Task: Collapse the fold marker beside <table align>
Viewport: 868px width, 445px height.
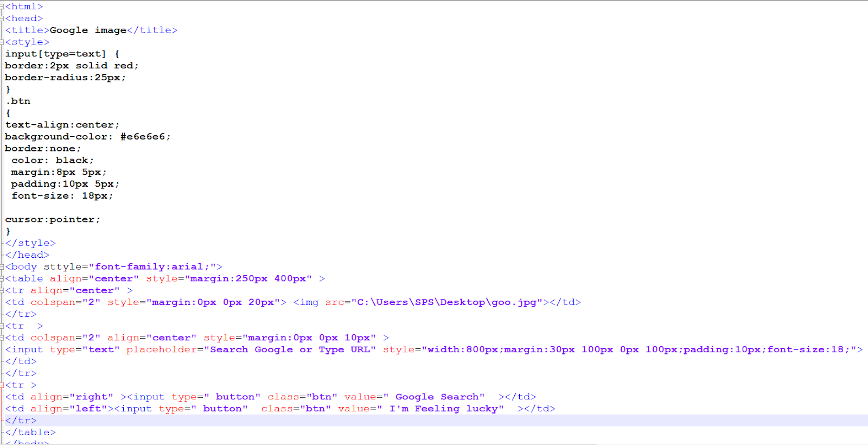Action: pyautogui.click(x=2, y=279)
